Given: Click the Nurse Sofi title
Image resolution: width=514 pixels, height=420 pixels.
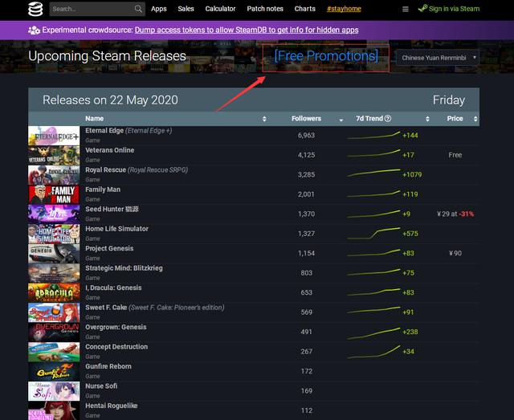Looking at the screenshot, I should tap(101, 386).
